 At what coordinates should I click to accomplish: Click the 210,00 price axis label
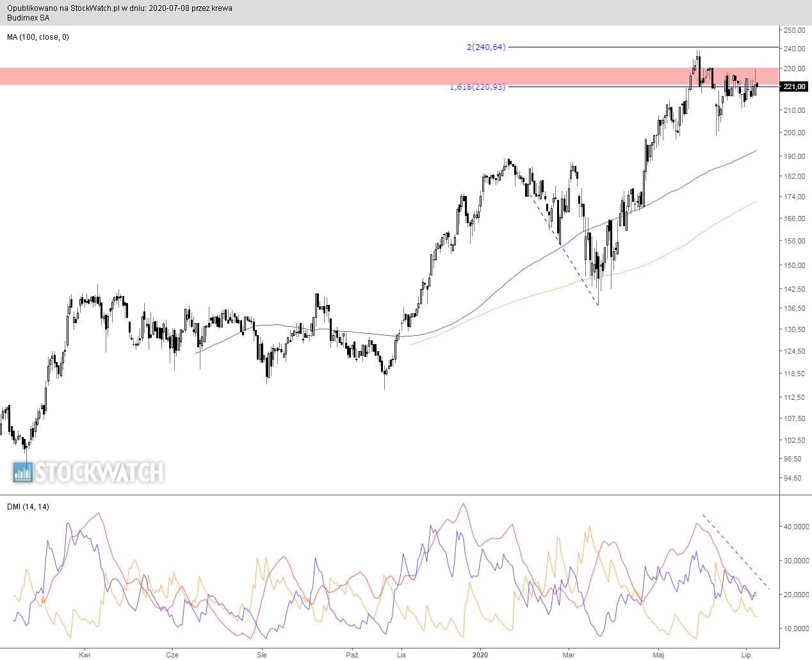coord(796,110)
